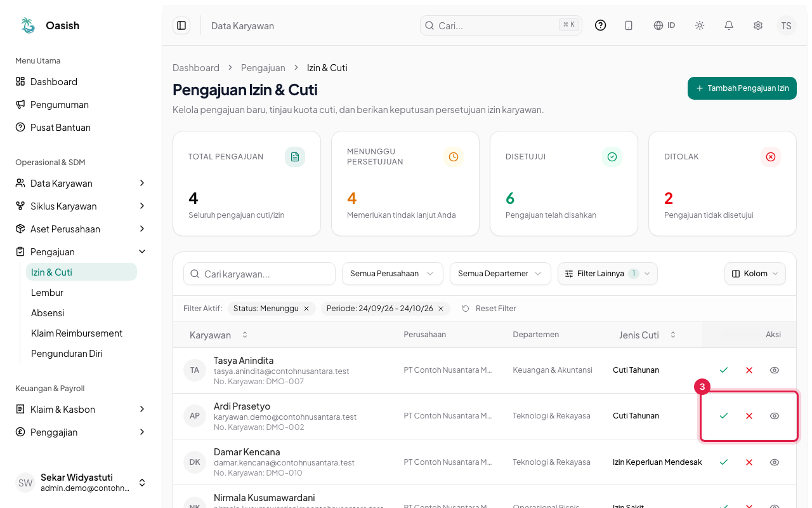Expand Aset Perusahaan in the sidebar
This screenshot has height=508, width=812.
81,229
